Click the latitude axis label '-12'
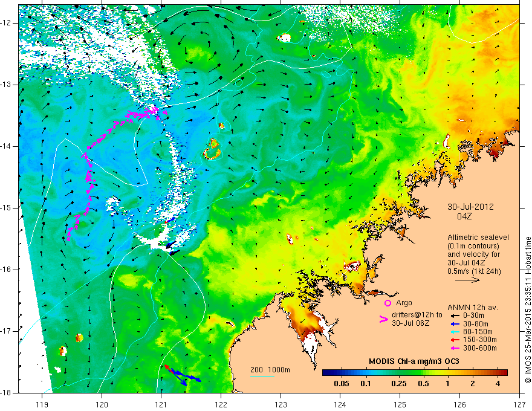This screenshot has height=411, width=532. tap(7, 23)
